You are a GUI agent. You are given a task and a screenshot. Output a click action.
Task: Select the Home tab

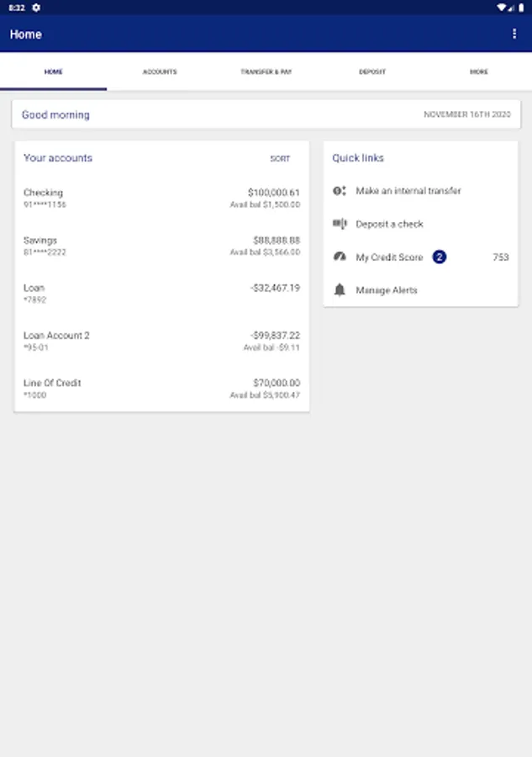(x=53, y=72)
